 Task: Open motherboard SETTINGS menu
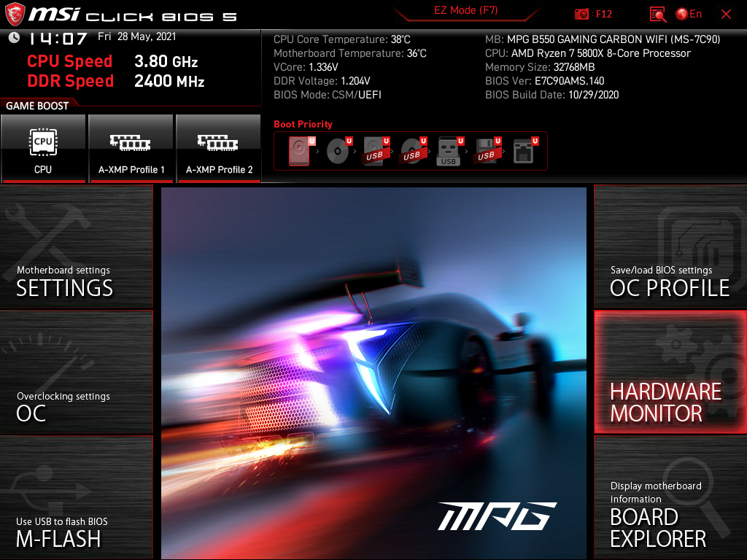point(76,246)
